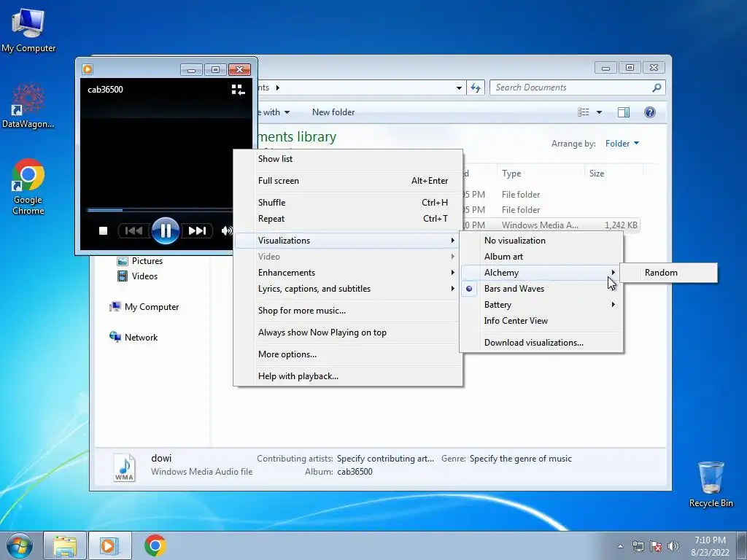The width and height of the screenshot is (747, 560).
Task: Select Network in navigation pane
Action: [134, 337]
